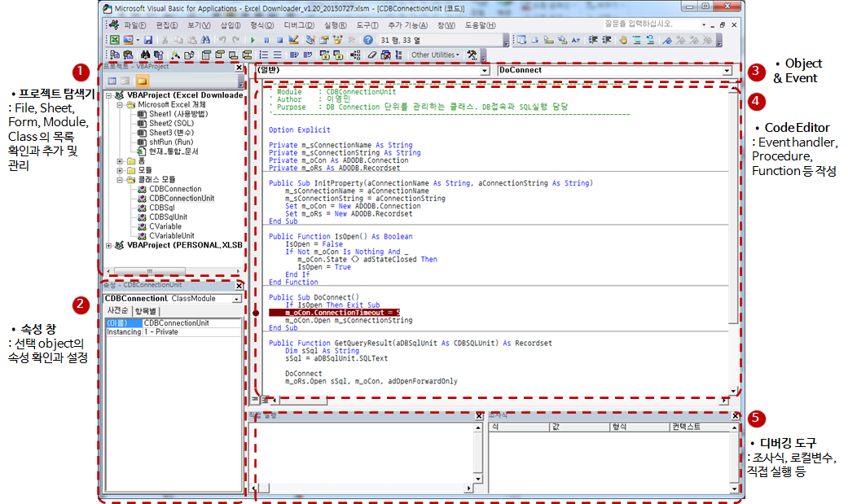Close the 조사식 watch window
Viewport: 848px width, 504px height.
735,416
